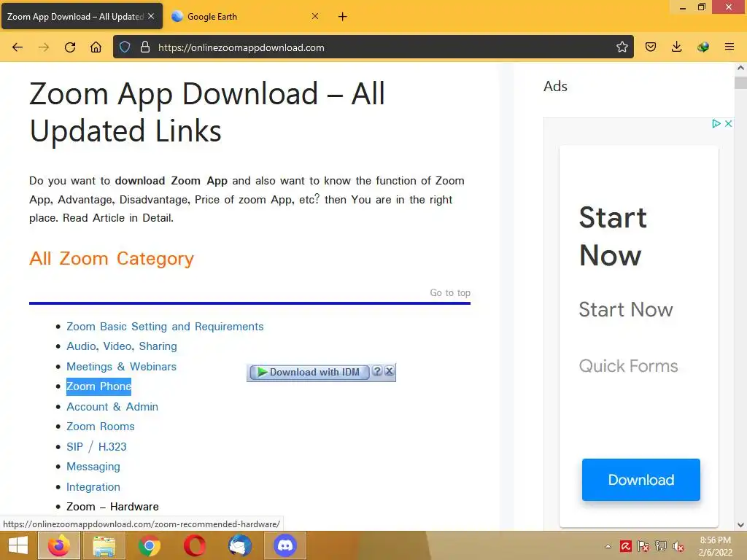Open the Firefox hamburger menu
The height and width of the screenshot is (560, 747).
(x=729, y=47)
